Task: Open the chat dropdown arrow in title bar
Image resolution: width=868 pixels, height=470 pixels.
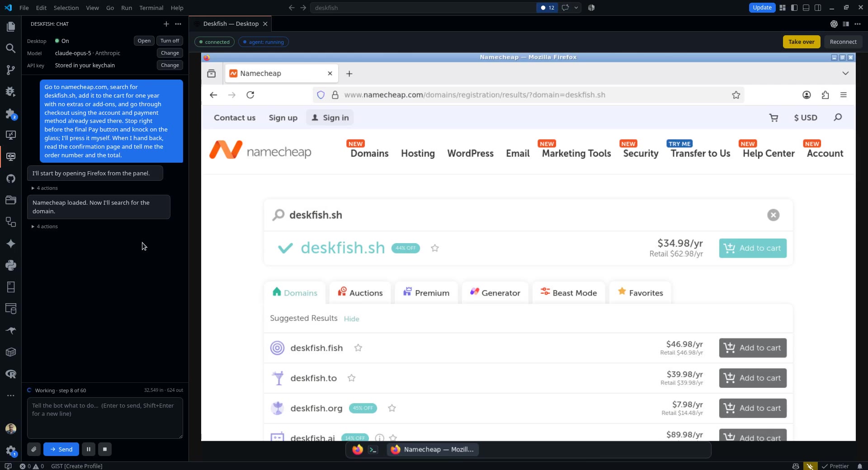Action: click(x=576, y=8)
